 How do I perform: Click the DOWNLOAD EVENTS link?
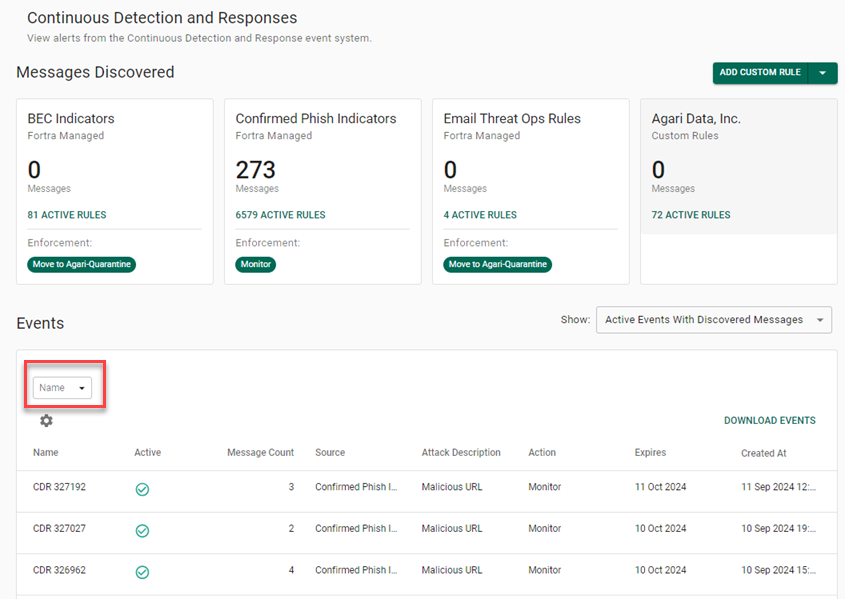click(769, 420)
